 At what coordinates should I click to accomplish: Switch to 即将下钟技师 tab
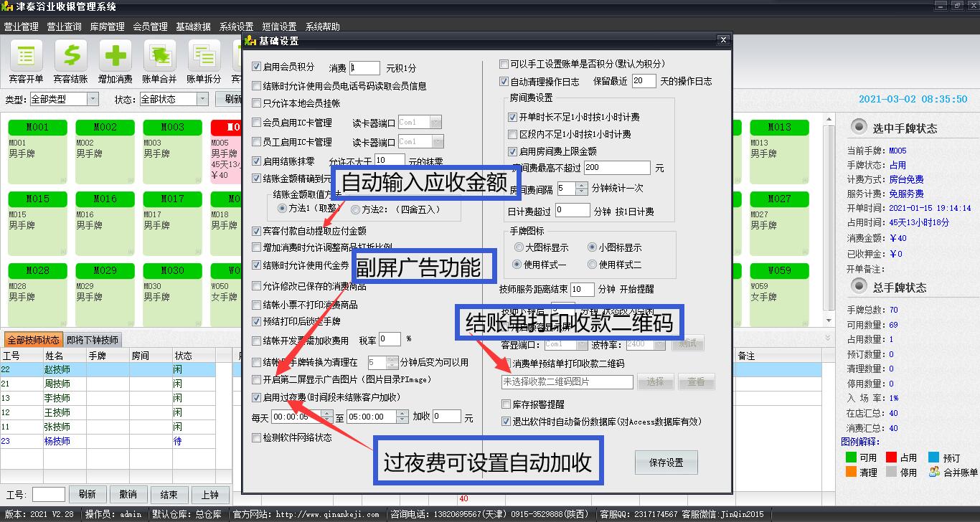(93, 340)
